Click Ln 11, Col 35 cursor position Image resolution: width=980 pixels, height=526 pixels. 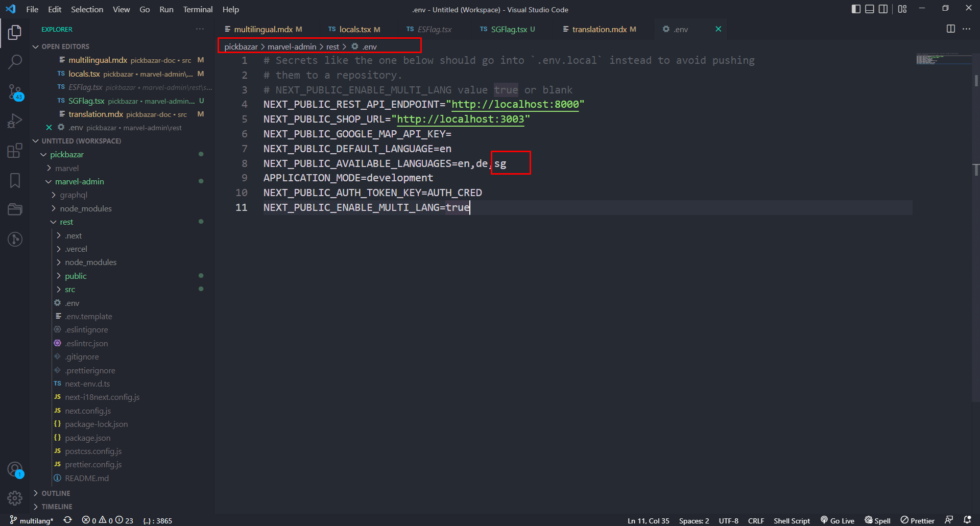coord(648,520)
